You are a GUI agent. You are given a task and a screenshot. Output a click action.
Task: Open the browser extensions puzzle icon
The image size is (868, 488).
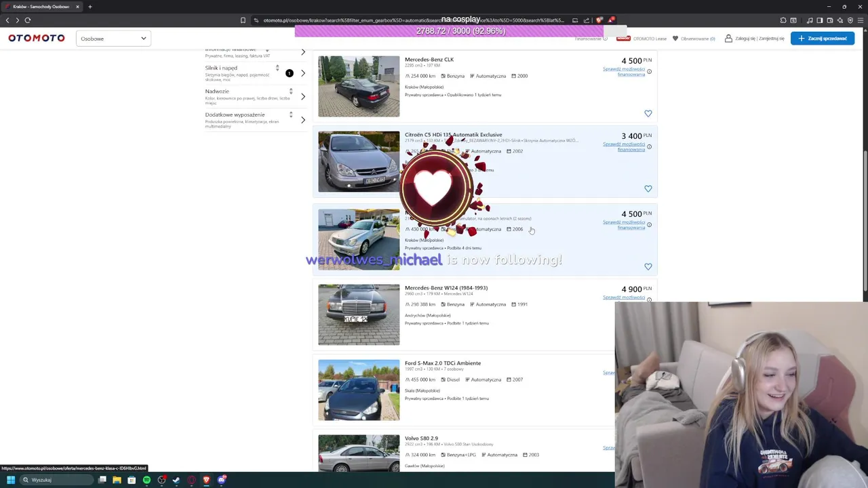[783, 20]
